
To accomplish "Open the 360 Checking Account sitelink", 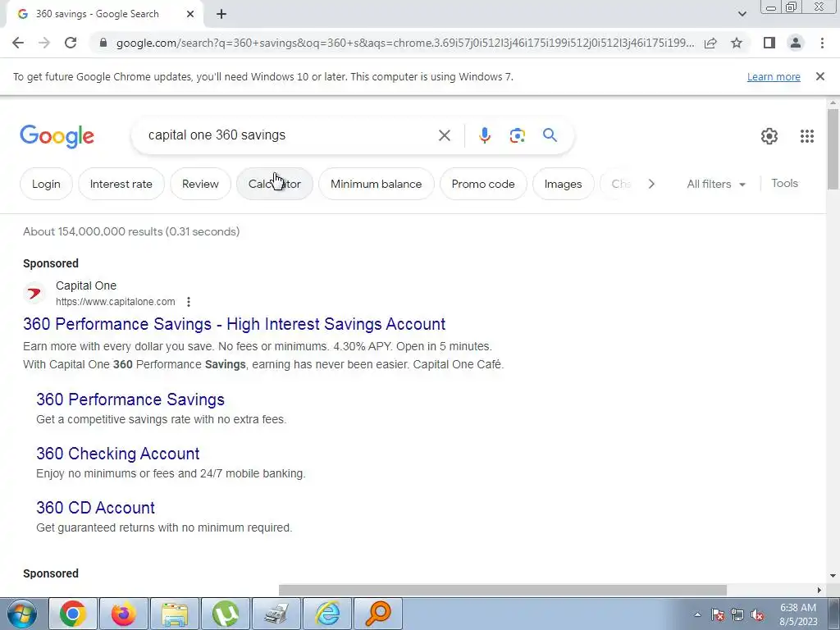I will coord(118,454).
